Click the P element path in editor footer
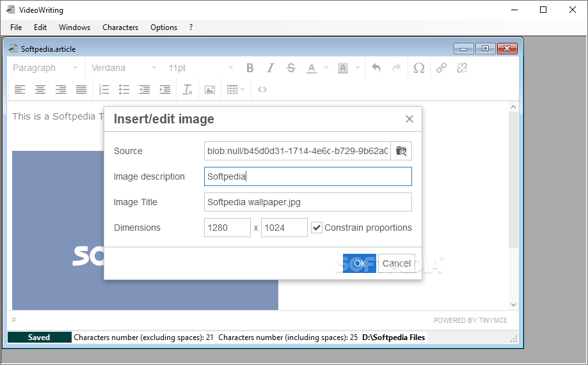 [x=14, y=320]
